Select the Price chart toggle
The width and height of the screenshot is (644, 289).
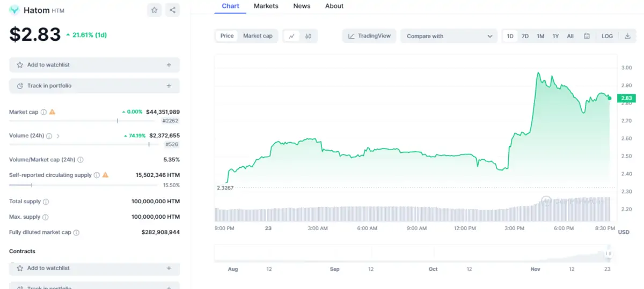(227, 36)
